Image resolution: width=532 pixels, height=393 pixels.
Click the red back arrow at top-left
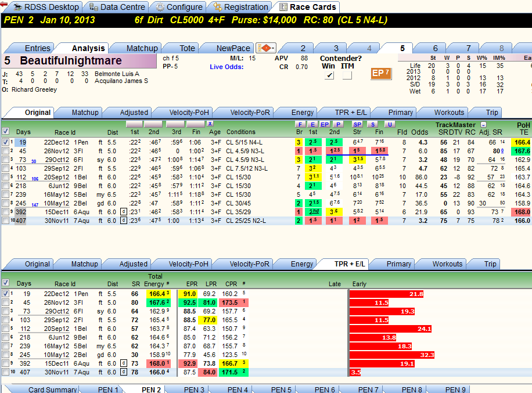[3, 3]
